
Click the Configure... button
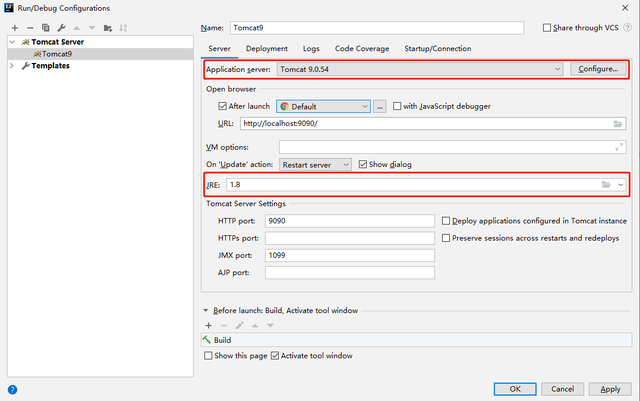click(x=599, y=69)
